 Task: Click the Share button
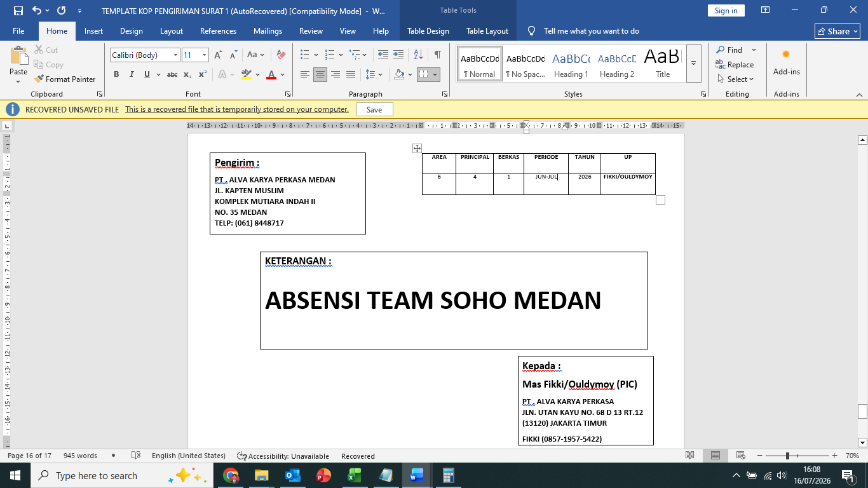[837, 31]
